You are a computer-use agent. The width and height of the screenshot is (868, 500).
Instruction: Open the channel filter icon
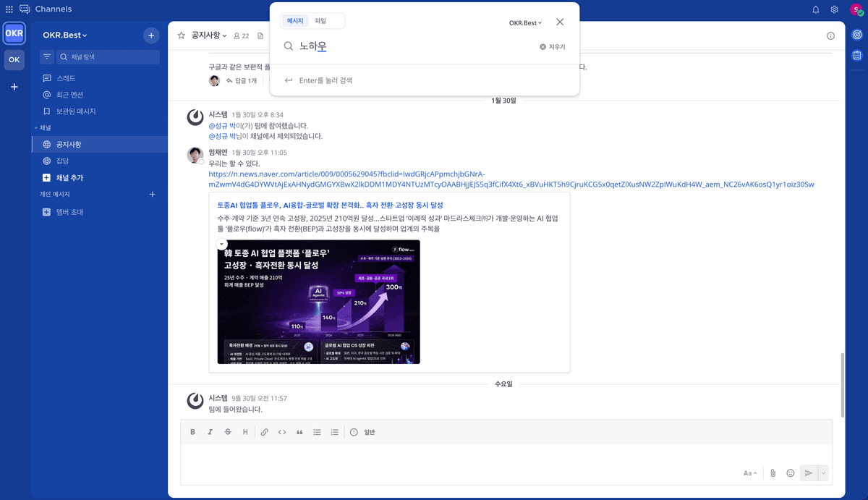point(47,56)
